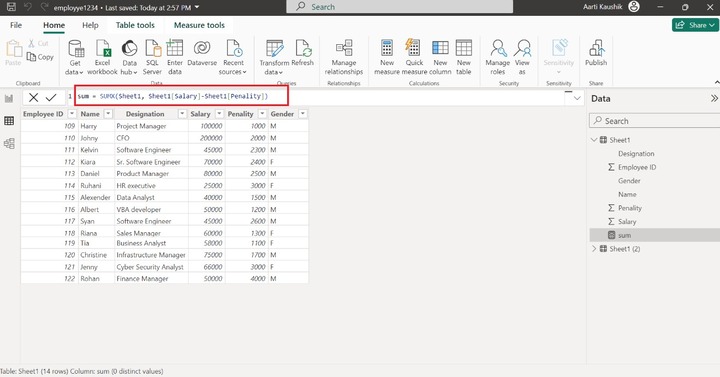
Task: Select the Employee ID field in Data pane
Action: pos(637,167)
